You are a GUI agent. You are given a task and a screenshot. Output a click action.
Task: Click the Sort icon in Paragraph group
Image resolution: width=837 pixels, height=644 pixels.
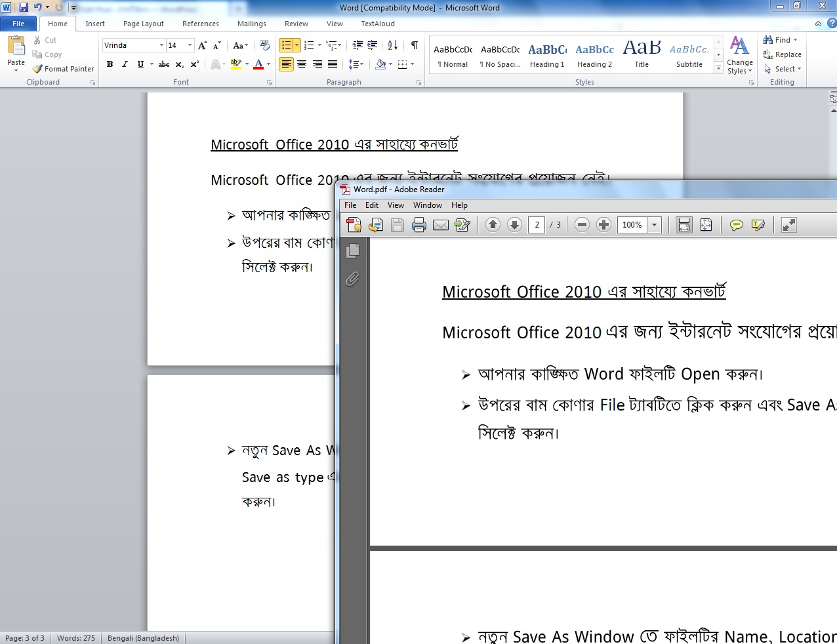393,45
